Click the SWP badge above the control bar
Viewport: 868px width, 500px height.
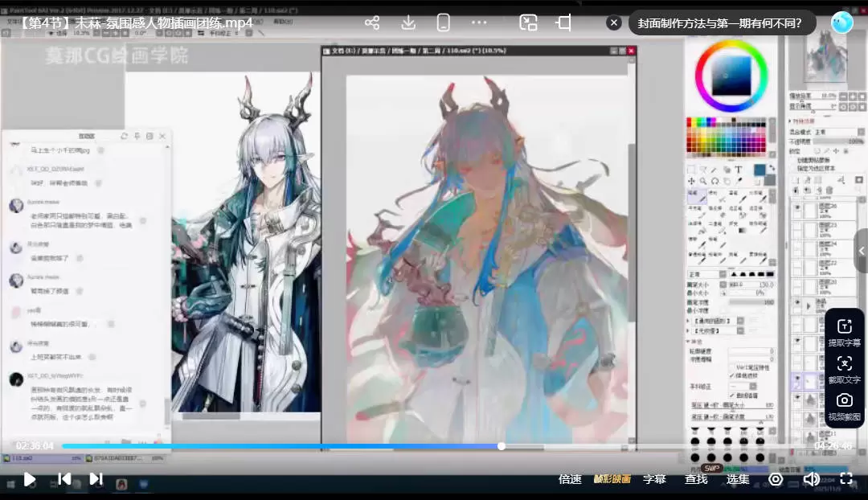pos(712,469)
